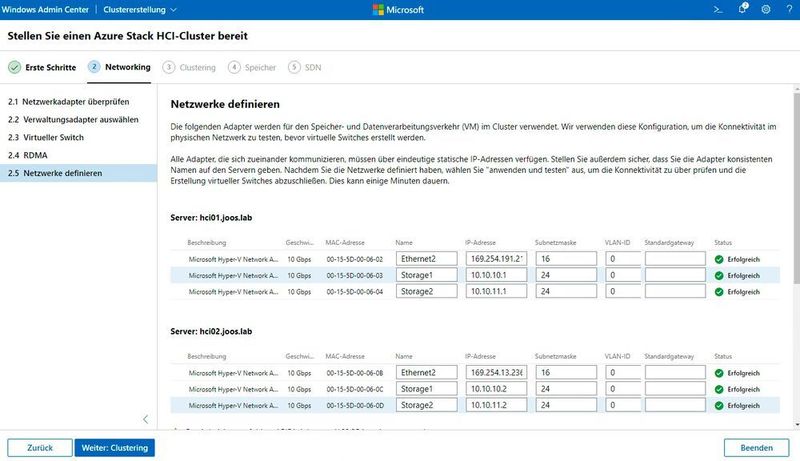Image resolution: width=800 pixels, height=461 pixels.
Task: Edit IP address field 10.10.10.2
Action: pyautogui.click(x=496, y=389)
